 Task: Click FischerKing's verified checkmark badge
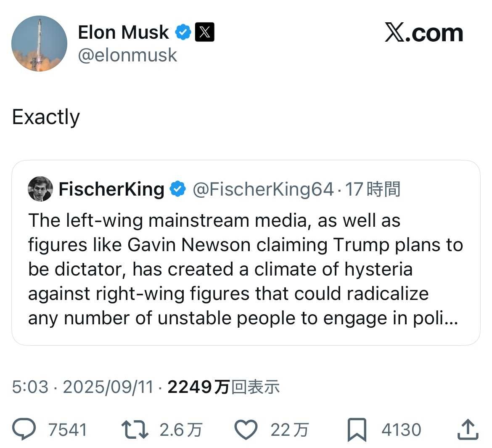177,189
